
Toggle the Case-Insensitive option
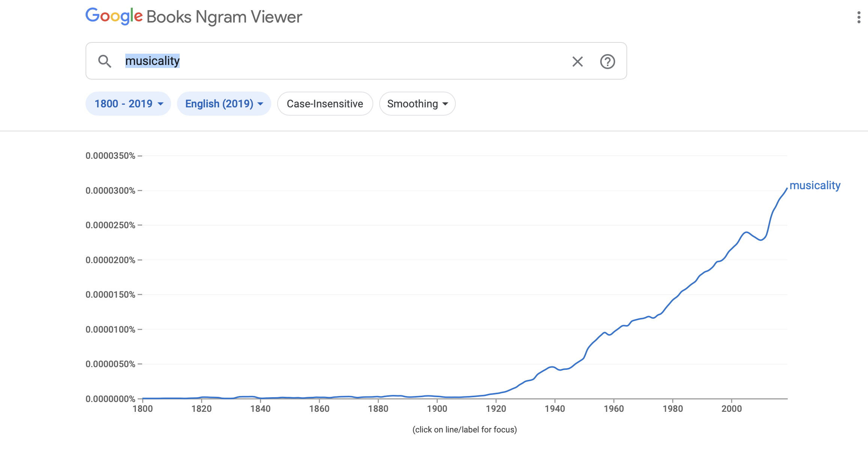point(325,104)
